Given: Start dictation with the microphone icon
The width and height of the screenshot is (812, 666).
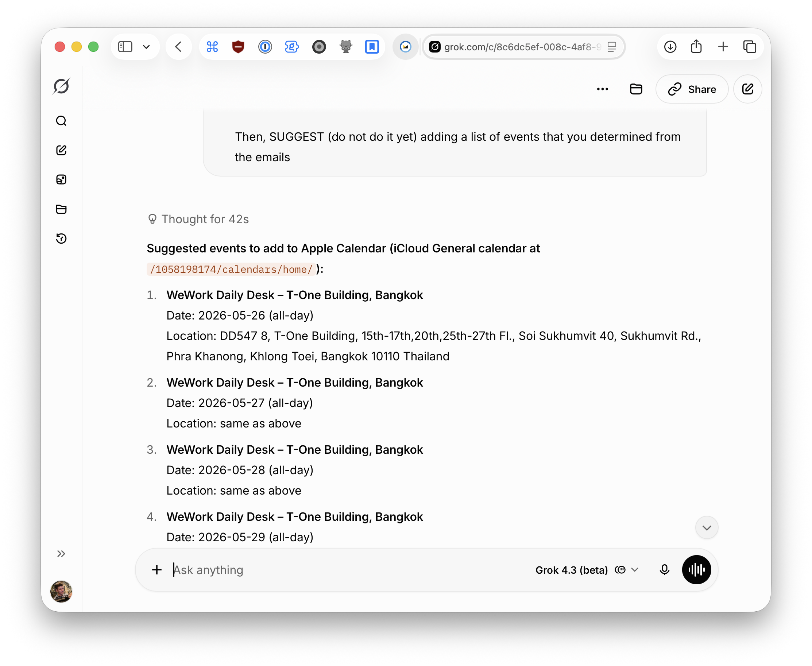Looking at the screenshot, I should point(664,570).
